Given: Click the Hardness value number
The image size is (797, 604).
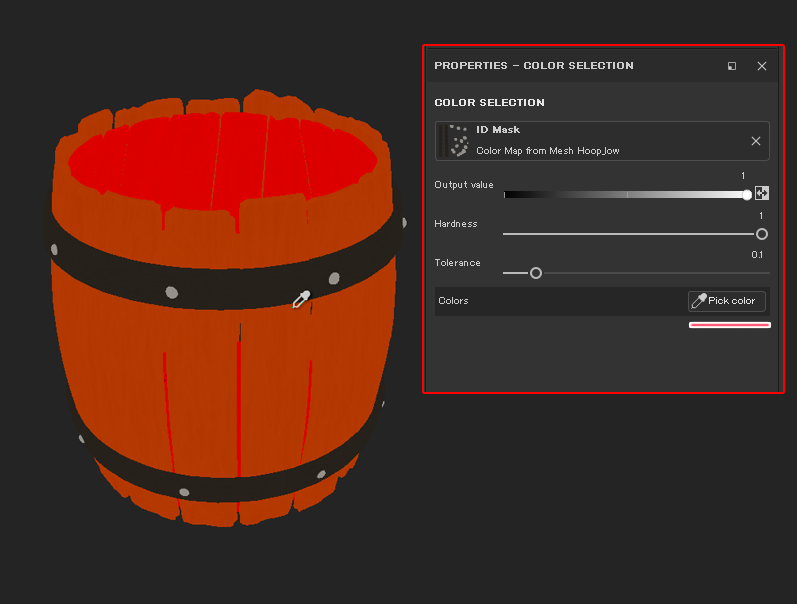Looking at the screenshot, I should coord(761,216).
